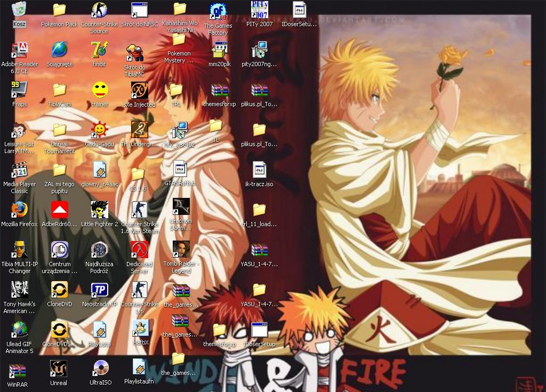Launch Mozilla Firefox

(x=19, y=210)
